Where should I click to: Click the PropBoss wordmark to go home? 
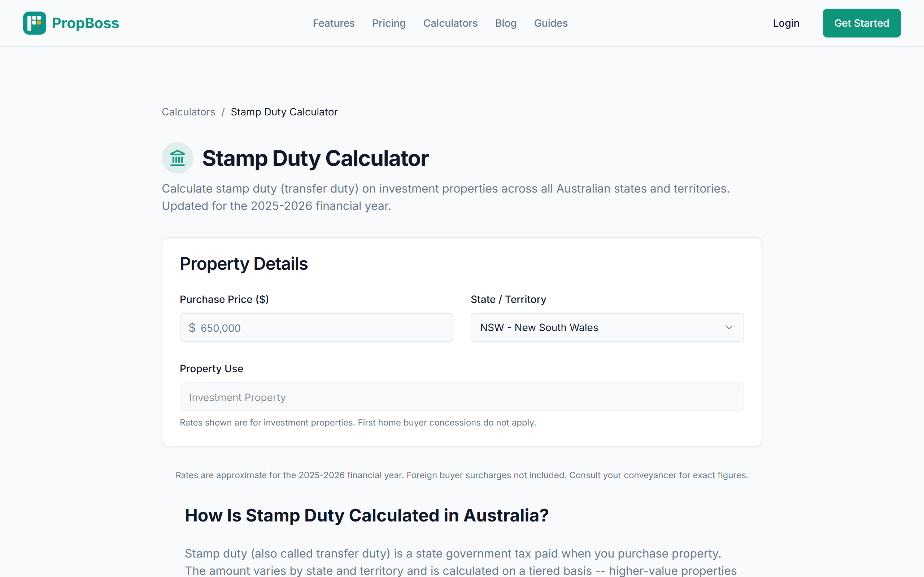pos(86,23)
